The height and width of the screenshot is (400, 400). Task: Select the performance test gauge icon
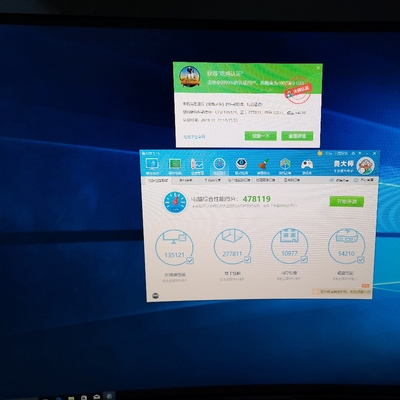219,166
